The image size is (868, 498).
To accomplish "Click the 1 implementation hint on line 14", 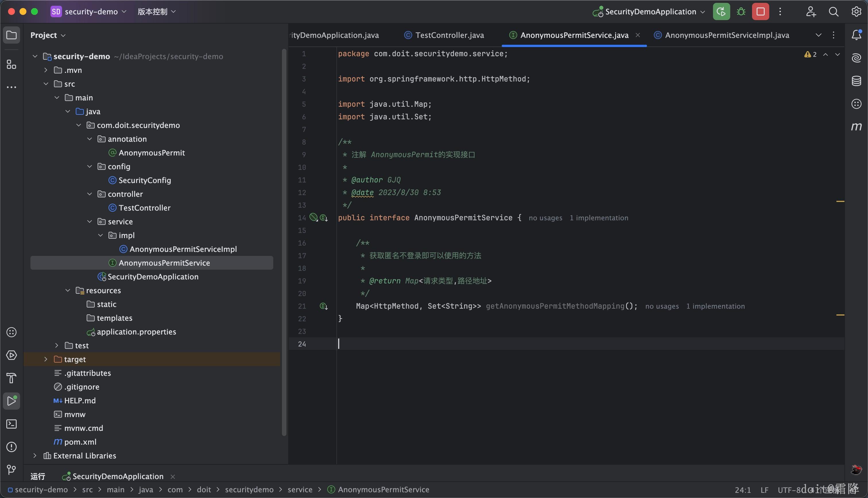I will (599, 218).
